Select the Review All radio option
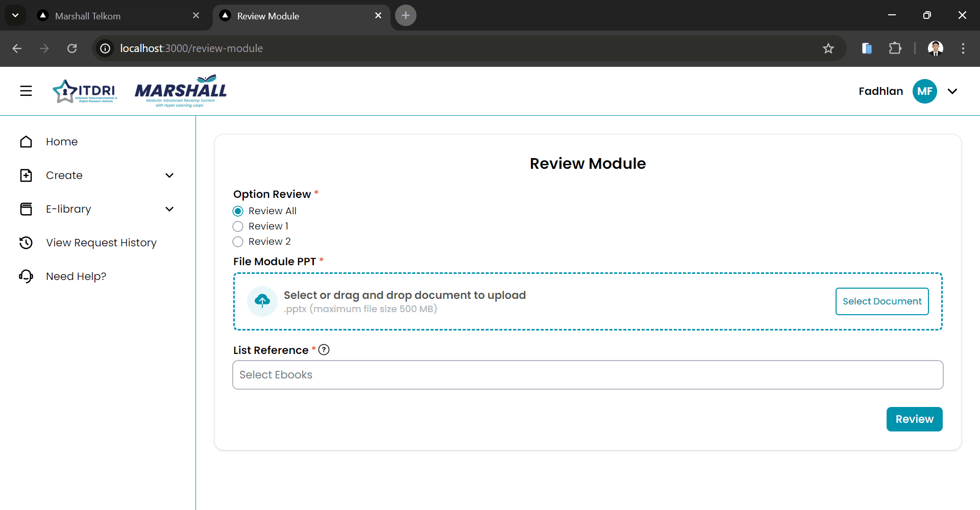Viewport: 980px width, 510px height. coord(238,211)
